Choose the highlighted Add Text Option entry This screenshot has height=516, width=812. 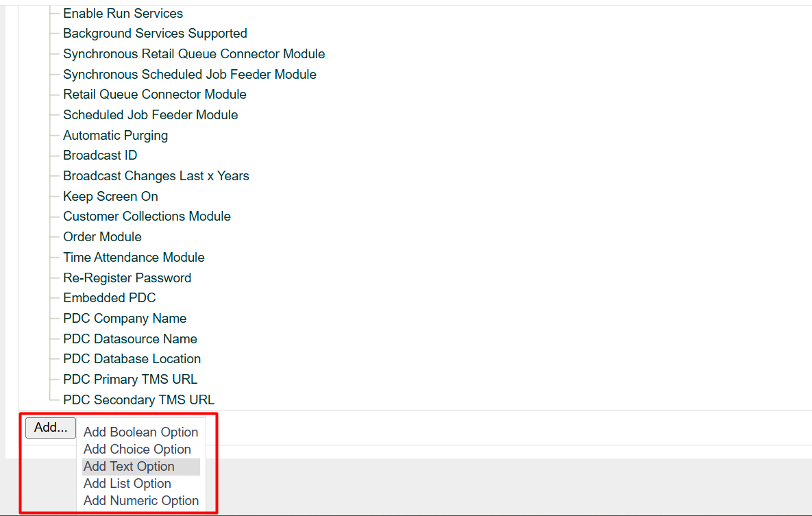128,466
